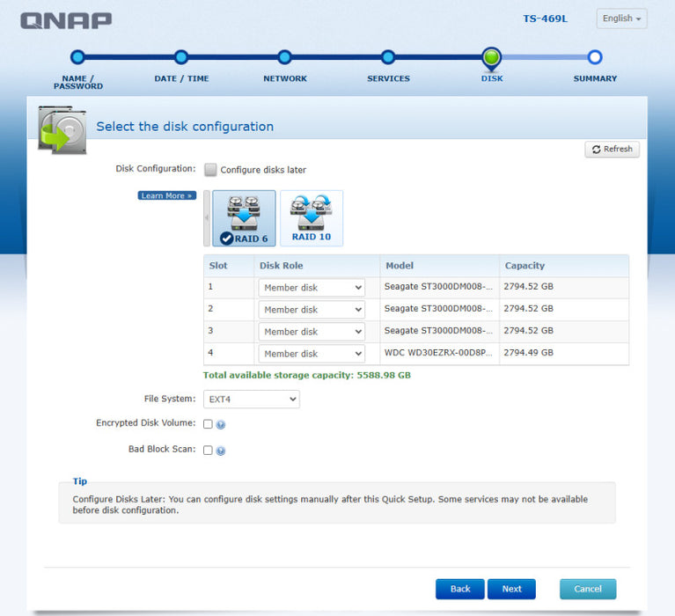
Task: Click the DATE / TIME step label
Action: [x=181, y=78]
